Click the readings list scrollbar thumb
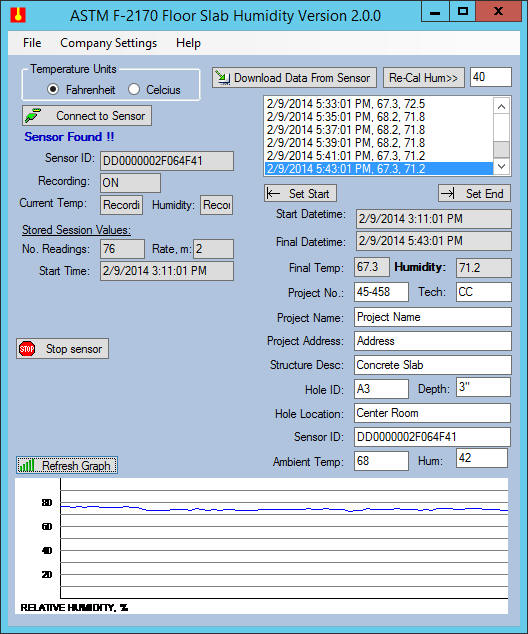This screenshot has width=528, height=634. (501, 149)
